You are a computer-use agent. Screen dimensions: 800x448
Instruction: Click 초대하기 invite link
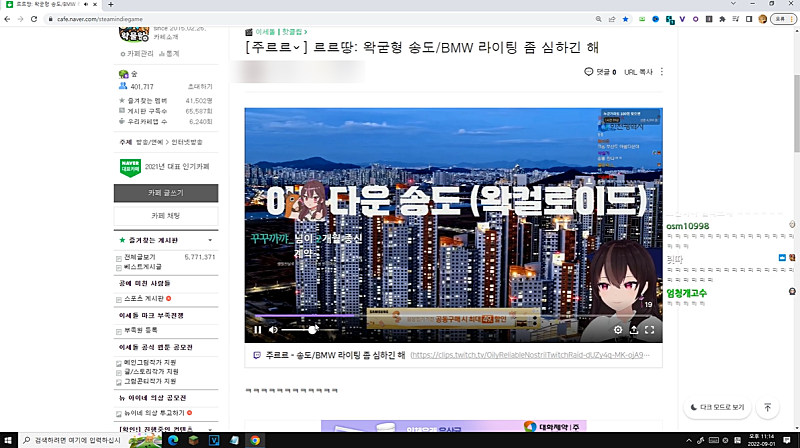click(200, 87)
